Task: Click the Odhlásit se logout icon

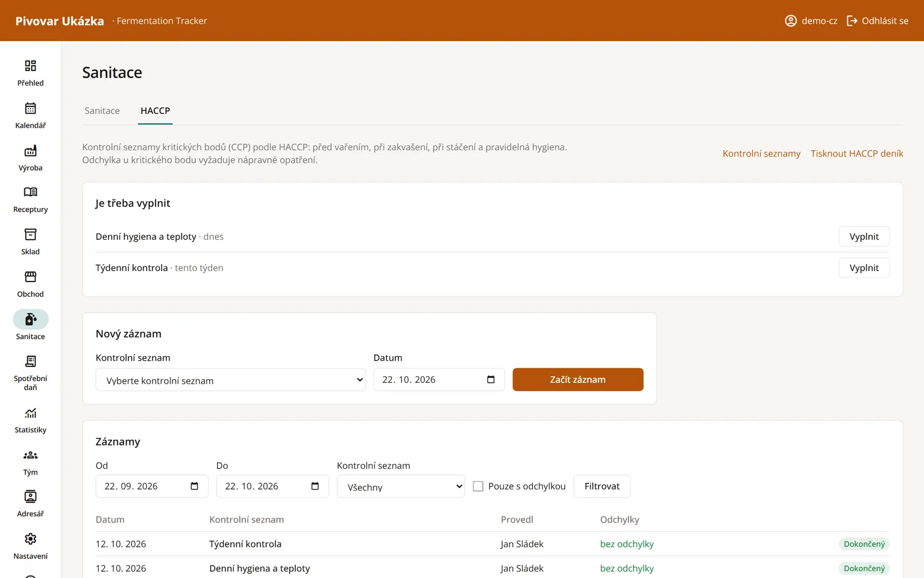Action: 852,21
